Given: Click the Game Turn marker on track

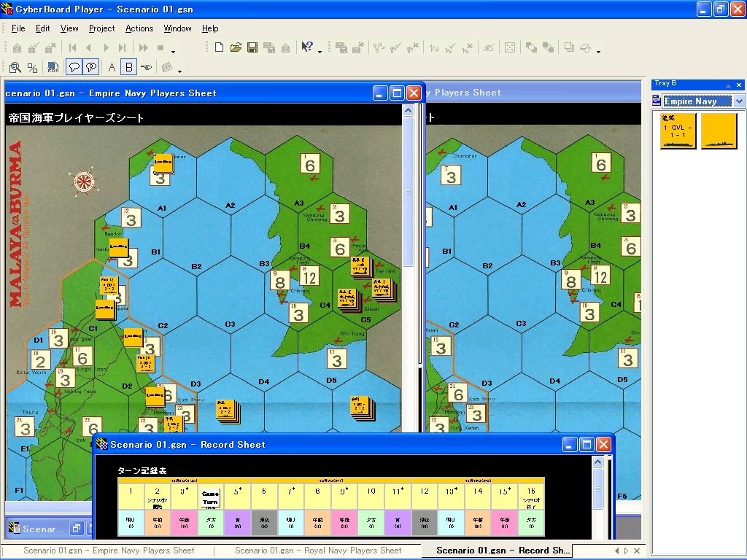Looking at the screenshot, I should [x=210, y=497].
